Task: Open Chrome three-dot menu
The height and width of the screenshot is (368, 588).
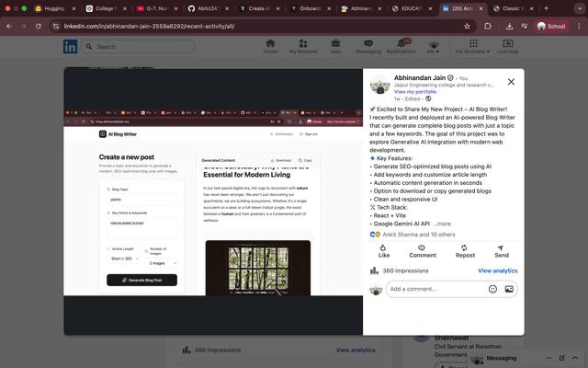Action: tap(579, 27)
